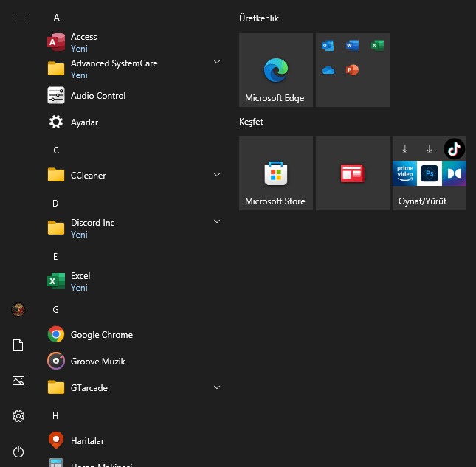The height and width of the screenshot is (467, 476).
Task: Click the first download arrow in Oynat/Yürüt tile
Action: click(x=404, y=149)
